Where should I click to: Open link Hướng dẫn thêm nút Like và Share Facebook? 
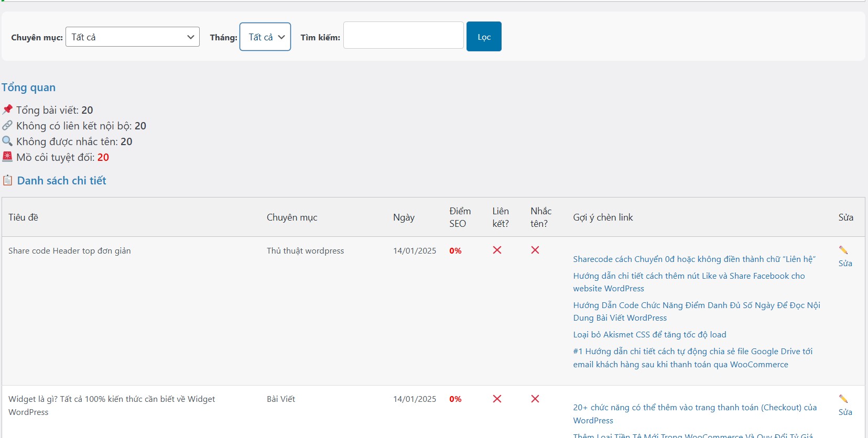[689, 282]
